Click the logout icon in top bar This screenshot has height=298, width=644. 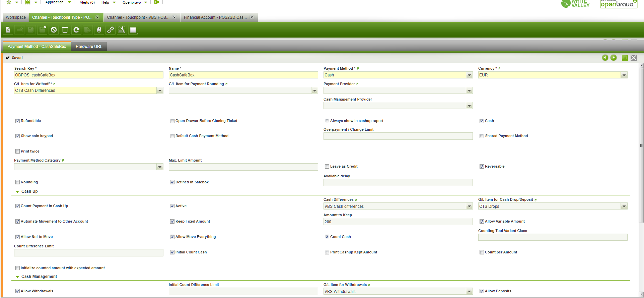click(156, 2)
